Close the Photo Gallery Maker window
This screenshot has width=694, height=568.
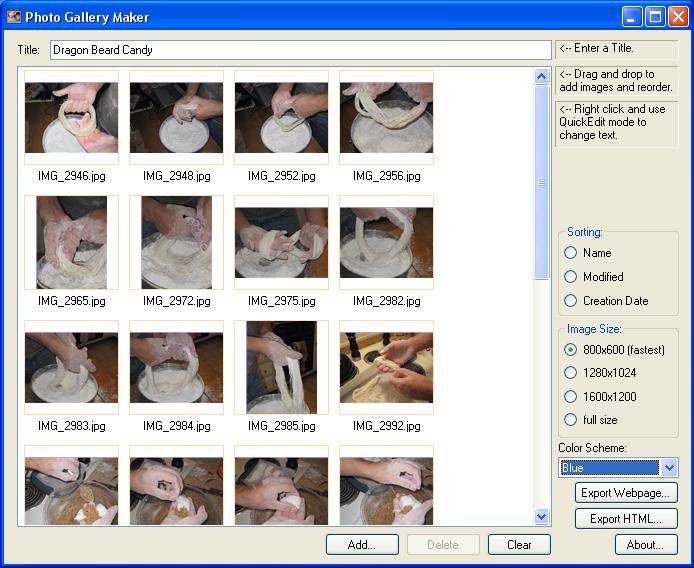click(x=678, y=17)
